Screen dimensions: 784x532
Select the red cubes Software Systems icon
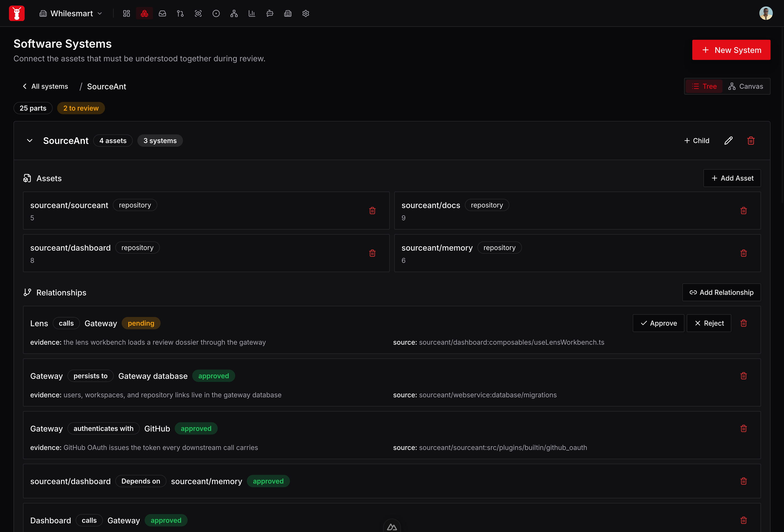(x=144, y=13)
